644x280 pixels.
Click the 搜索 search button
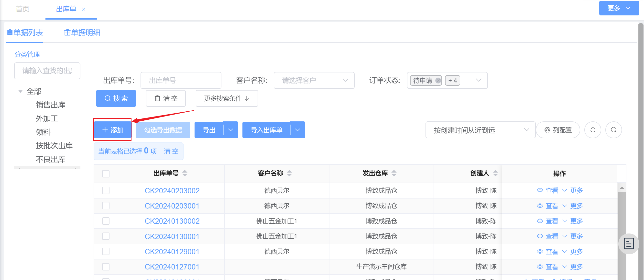tap(116, 98)
